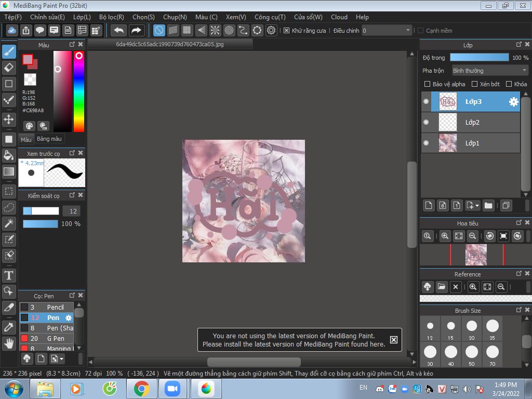Select the rectangular Select tool
Viewport: 532px width, 399px height.
9,191
